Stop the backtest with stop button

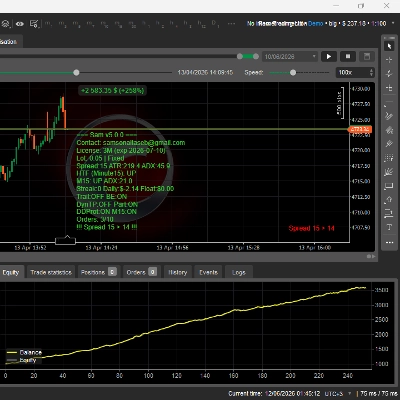[348, 56]
